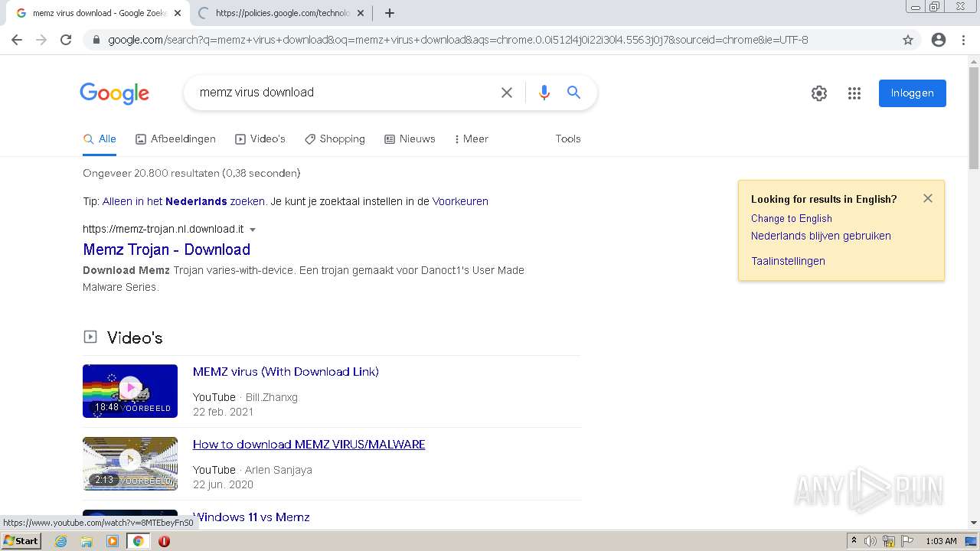Dismiss the English results popup
The width and height of the screenshot is (980, 551).
coord(928,198)
